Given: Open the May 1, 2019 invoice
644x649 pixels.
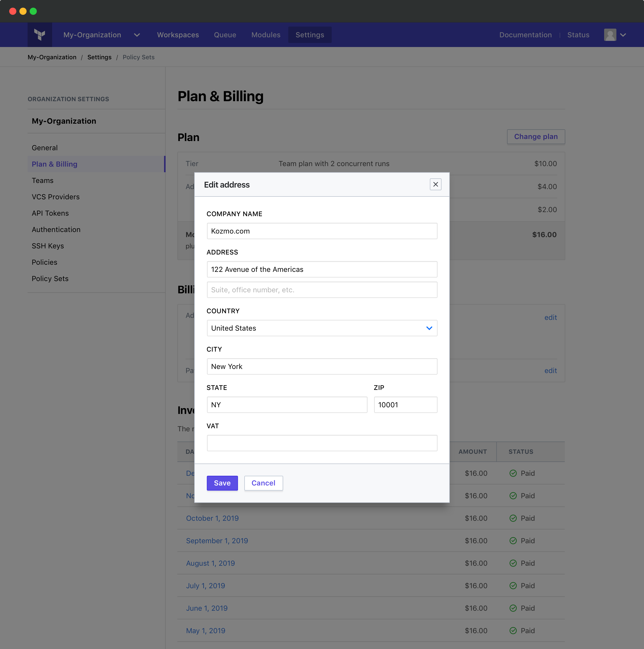Looking at the screenshot, I should click(206, 631).
